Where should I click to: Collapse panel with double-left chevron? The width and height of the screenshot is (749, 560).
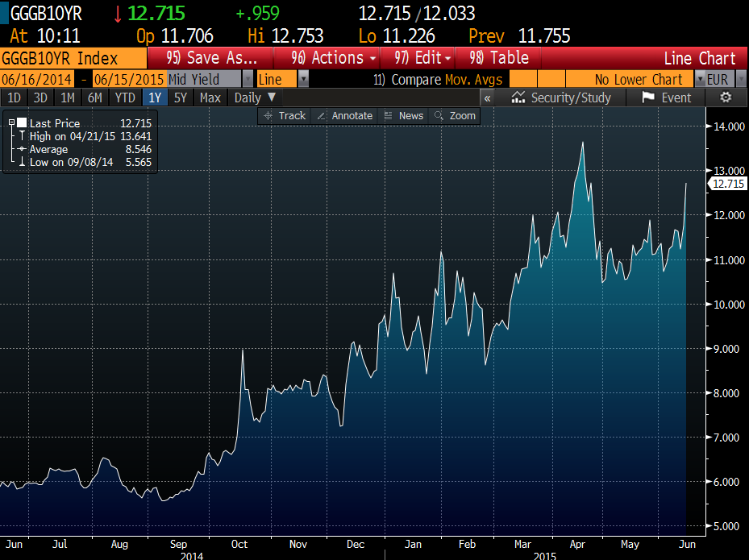click(487, 97)
